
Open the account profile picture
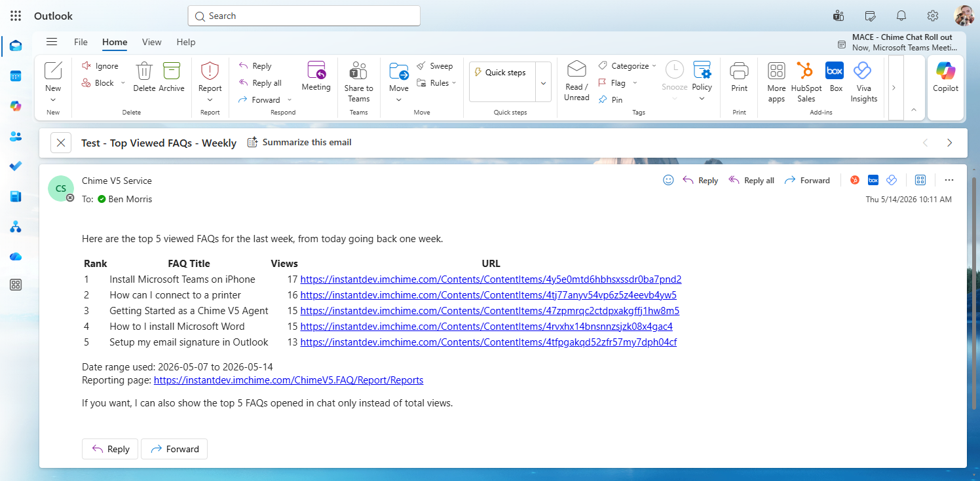[x=964, y=16]
